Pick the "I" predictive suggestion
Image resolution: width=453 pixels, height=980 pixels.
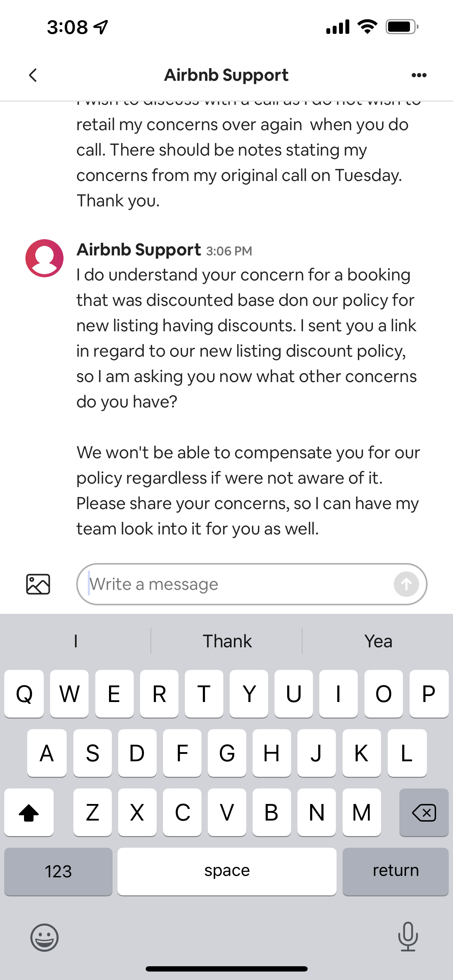pos(76,641)
